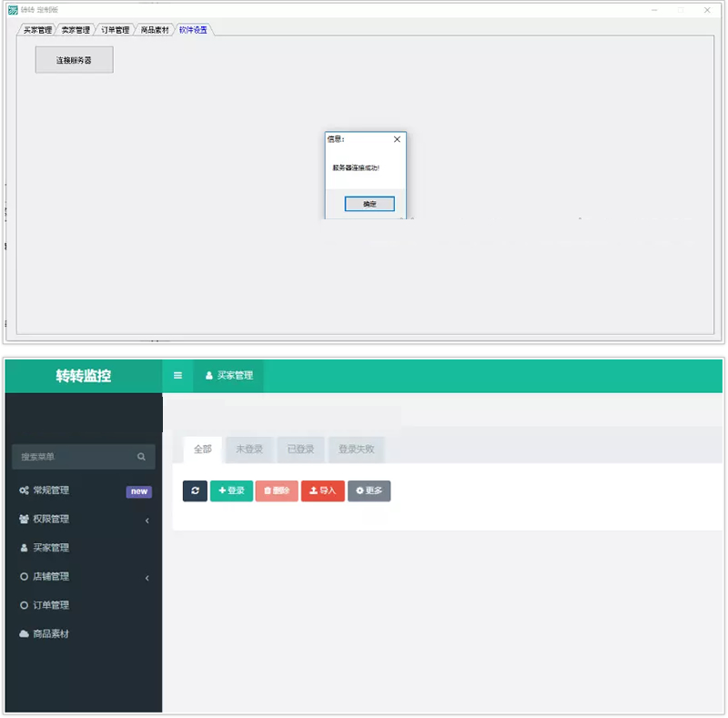Click the 常规管理 gears icon
Viewport: 728px width, 718px height.
click(24, 490)
